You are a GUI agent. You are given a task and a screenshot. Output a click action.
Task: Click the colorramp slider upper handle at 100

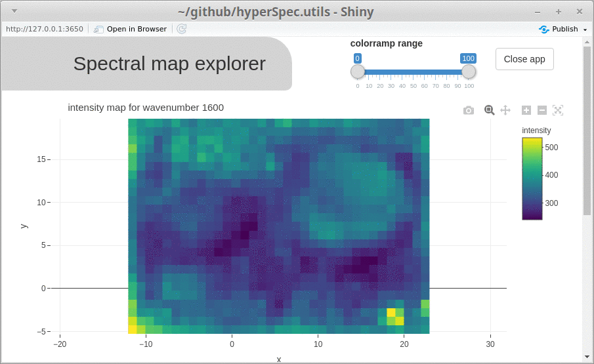469,71
